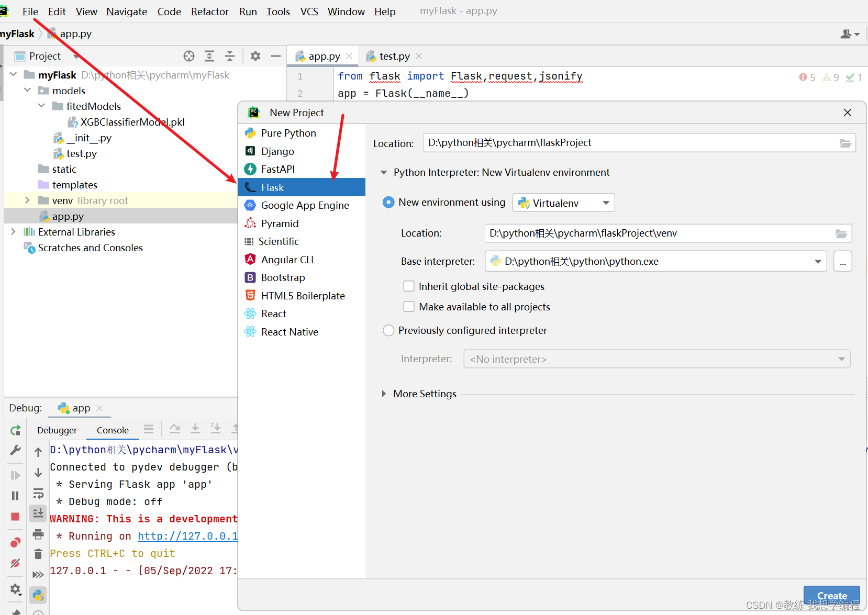Switch to Debugger tab
This screenshot has width=868, height=615.
[57, 430]
